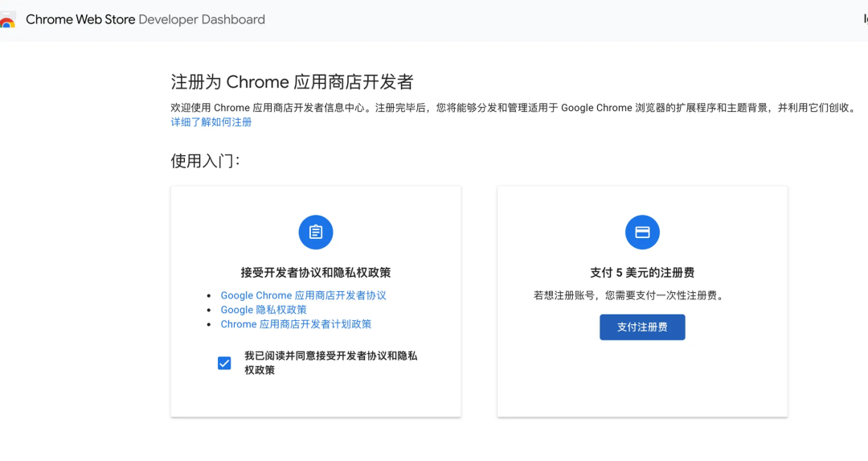Open the 详细了解如何注册 link

click(x=211, y=122)
